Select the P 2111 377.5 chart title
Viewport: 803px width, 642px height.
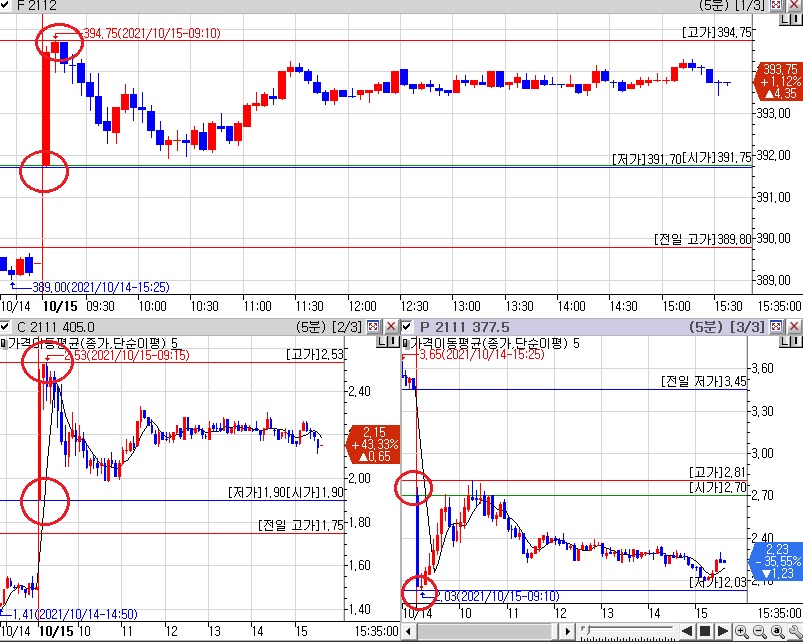click(464, 327)
